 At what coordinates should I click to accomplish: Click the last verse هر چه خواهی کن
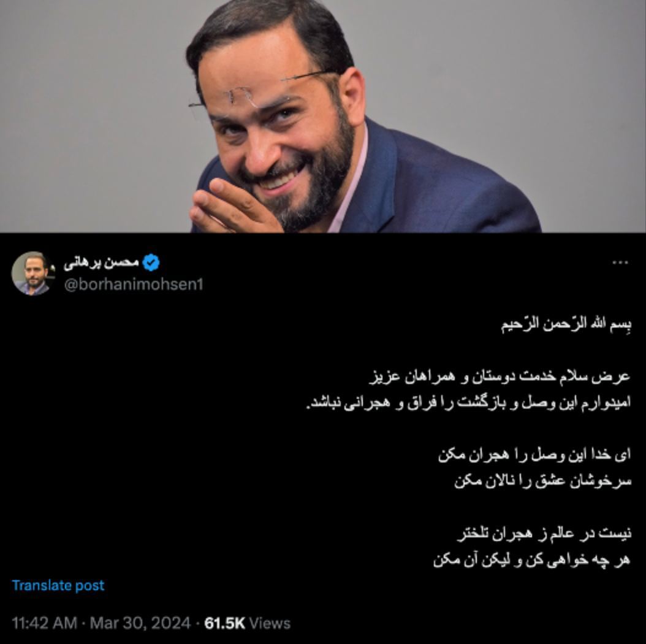click(532, 559)
